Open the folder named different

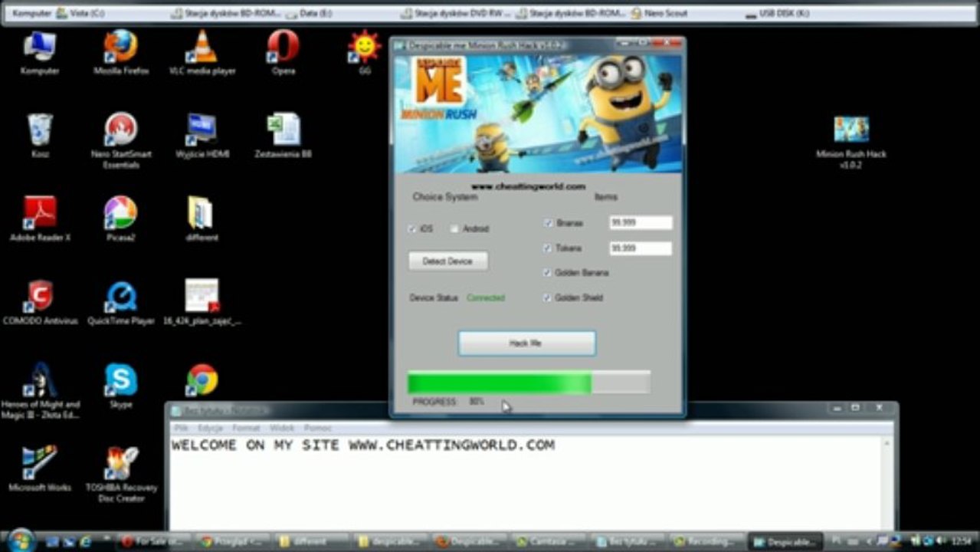(x=202, y=219)
